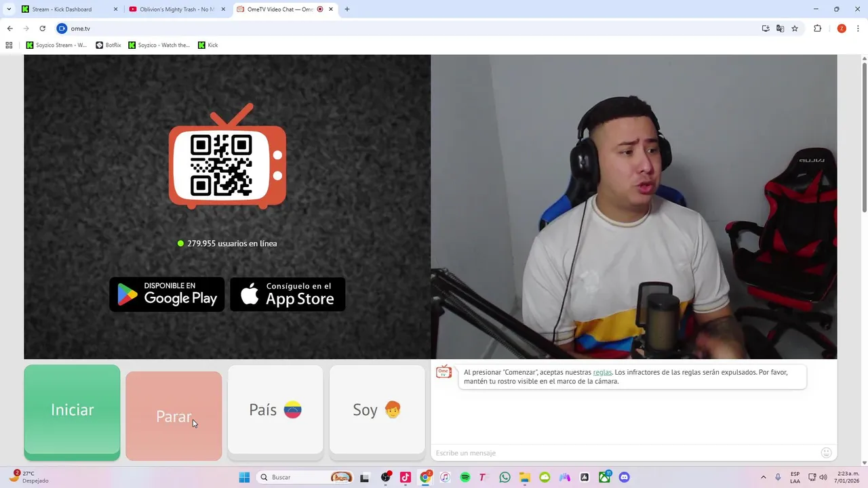Image resolution: width=868 pixels, height=488 pixels.
Task: Click the App Store download badge
Action: pyautogui.click(x=288, y=294)
